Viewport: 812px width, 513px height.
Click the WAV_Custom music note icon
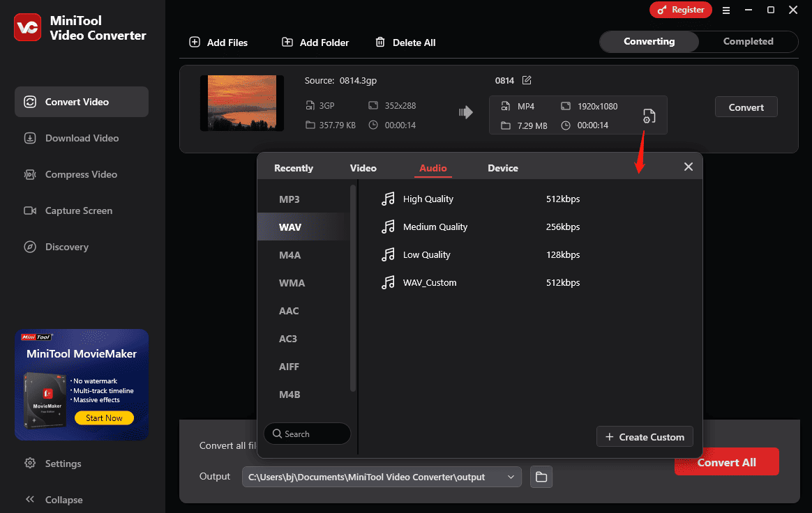click(x=388, y=283)
